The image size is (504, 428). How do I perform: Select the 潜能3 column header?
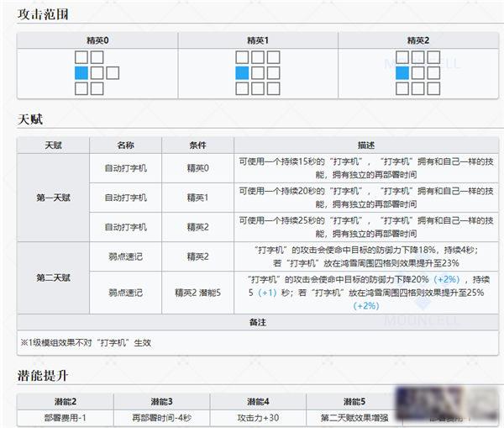point(161,402)
